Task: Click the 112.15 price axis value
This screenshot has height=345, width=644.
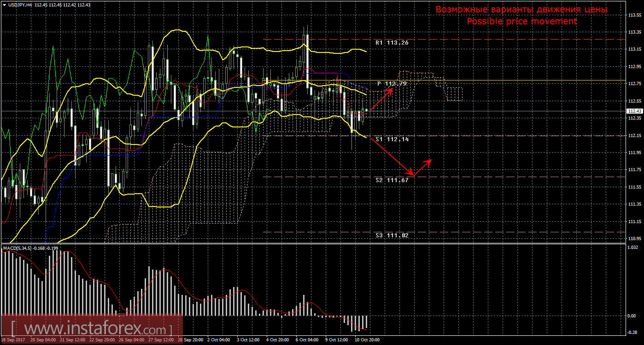Action: click(x=634, y=135)
